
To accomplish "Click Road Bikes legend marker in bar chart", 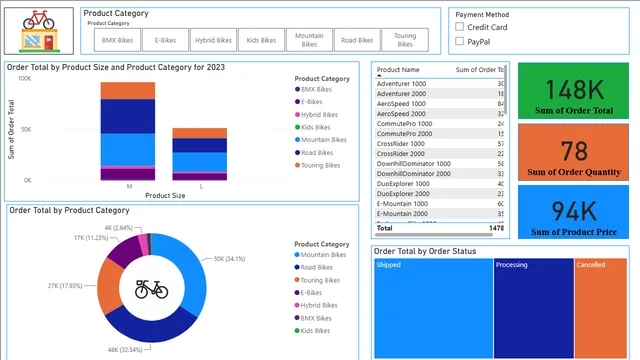I will [298, 153].
